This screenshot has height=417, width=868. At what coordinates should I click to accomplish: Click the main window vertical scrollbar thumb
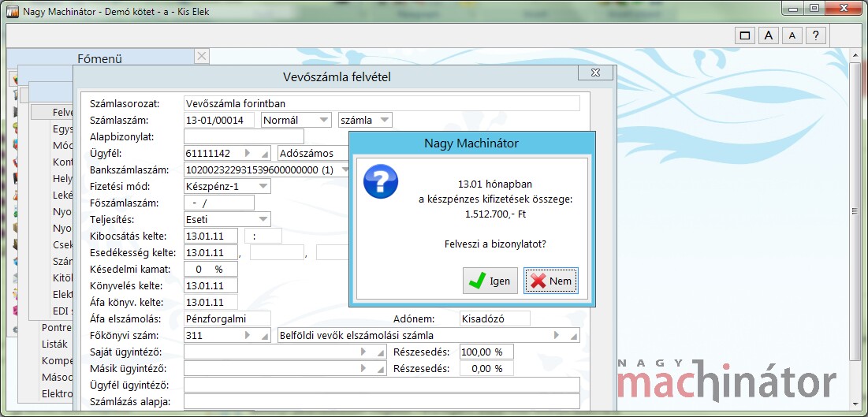pyautogui.click(x=856, y=211)
